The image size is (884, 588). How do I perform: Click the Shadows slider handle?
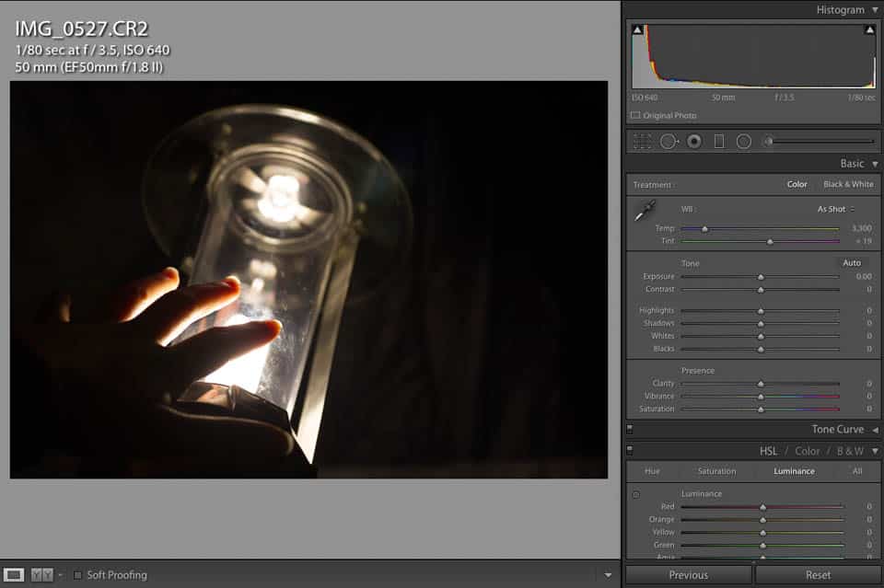tap(761, 324)
